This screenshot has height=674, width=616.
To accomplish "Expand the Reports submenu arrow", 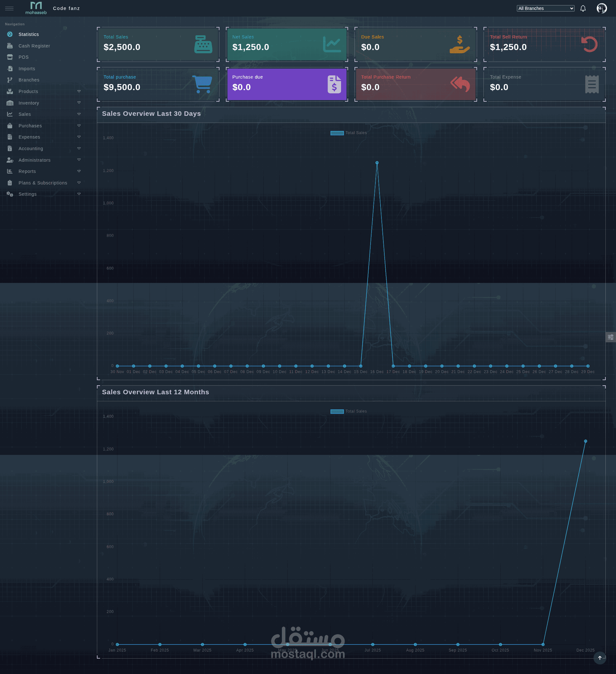I will [79, 172].
